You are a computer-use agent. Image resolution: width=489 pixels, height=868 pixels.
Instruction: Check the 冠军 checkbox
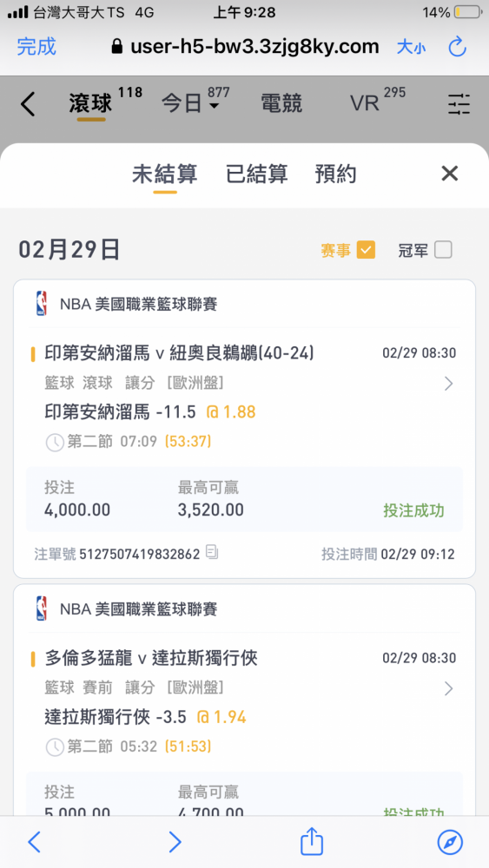pos(443,250)
